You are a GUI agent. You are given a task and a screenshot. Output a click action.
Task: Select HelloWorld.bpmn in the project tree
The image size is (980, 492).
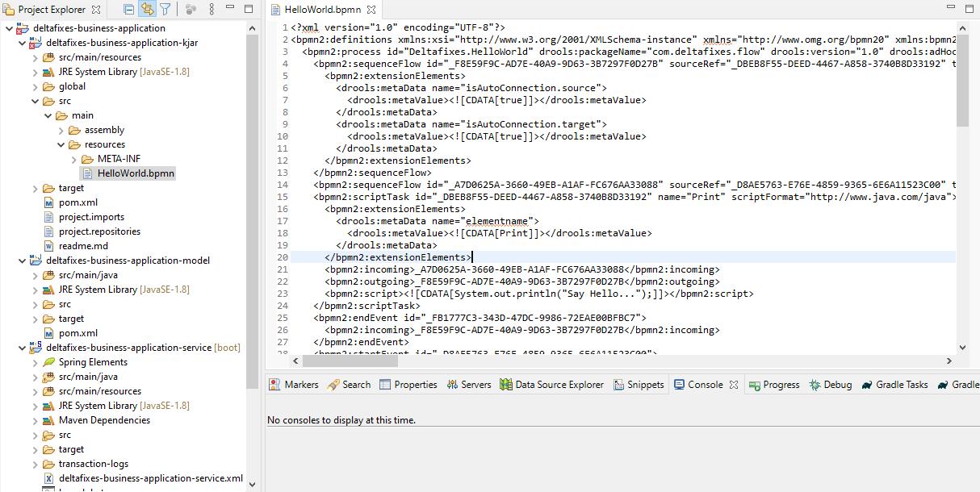tap(136, 173)
